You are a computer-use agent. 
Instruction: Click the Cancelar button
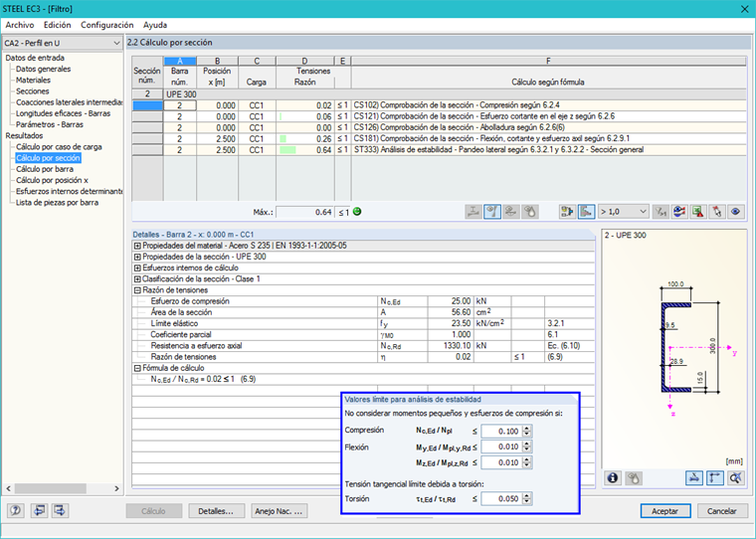722,511
